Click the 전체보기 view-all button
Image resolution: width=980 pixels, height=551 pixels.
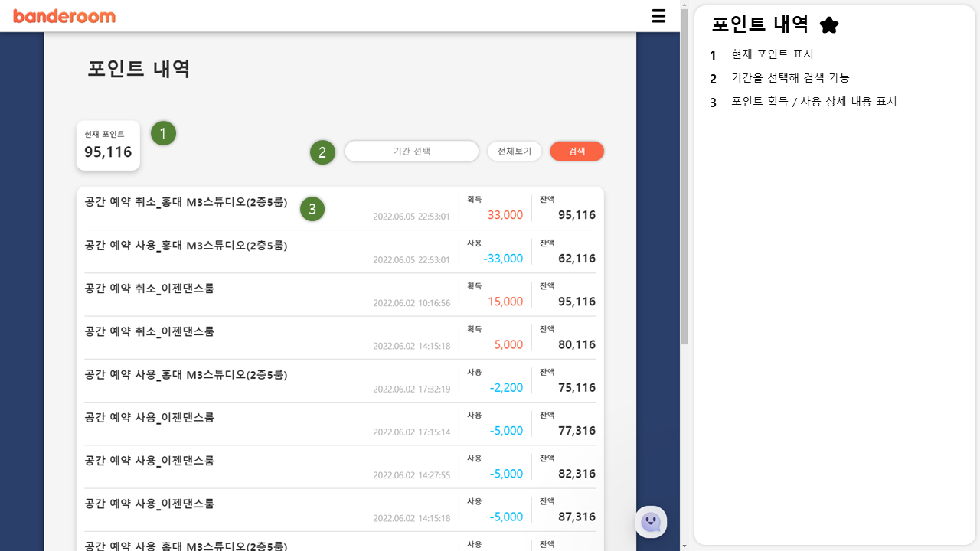pos(514,151)
